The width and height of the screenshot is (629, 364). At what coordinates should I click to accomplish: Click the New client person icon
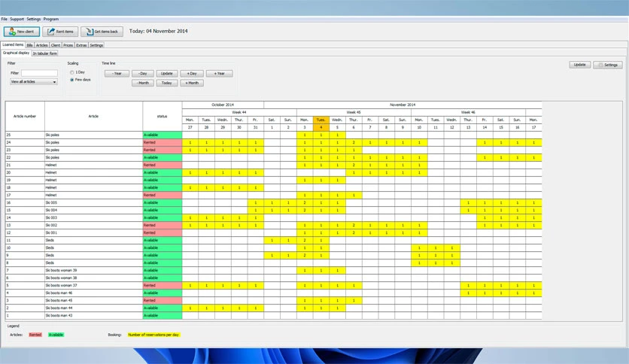click(x=11, y=32)
